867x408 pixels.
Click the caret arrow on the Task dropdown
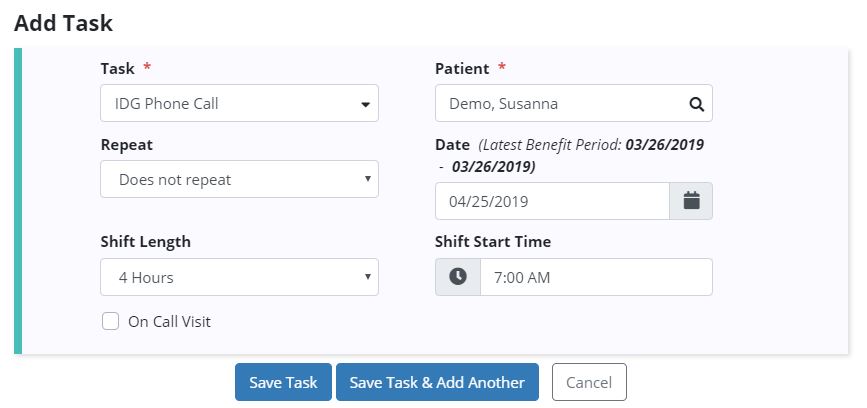pyautogui.click(x=365, y=103)
